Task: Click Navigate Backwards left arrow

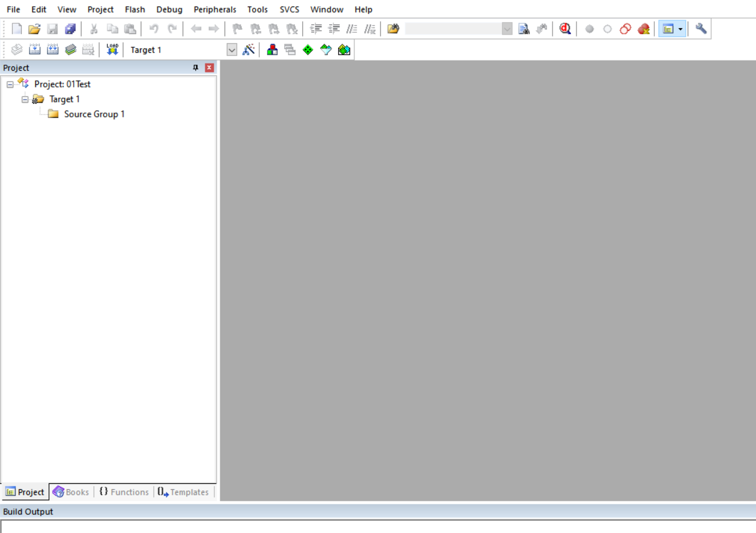Action: [x=196, y=29]
